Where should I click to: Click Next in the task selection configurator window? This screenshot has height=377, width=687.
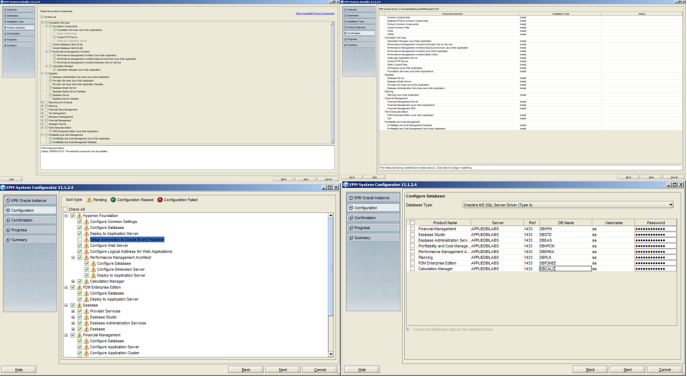[x=283, y=370]
